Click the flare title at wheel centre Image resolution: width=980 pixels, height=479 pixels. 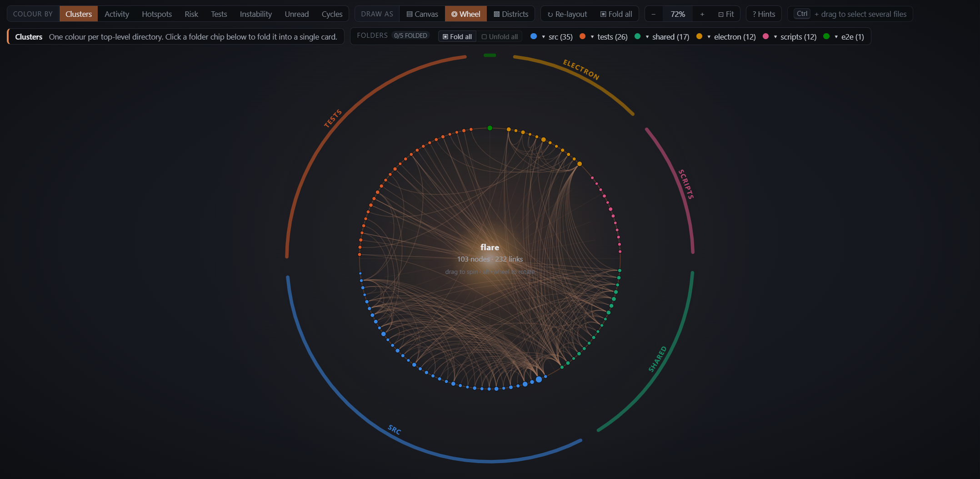pyautogui.click(x=490, y=247)
